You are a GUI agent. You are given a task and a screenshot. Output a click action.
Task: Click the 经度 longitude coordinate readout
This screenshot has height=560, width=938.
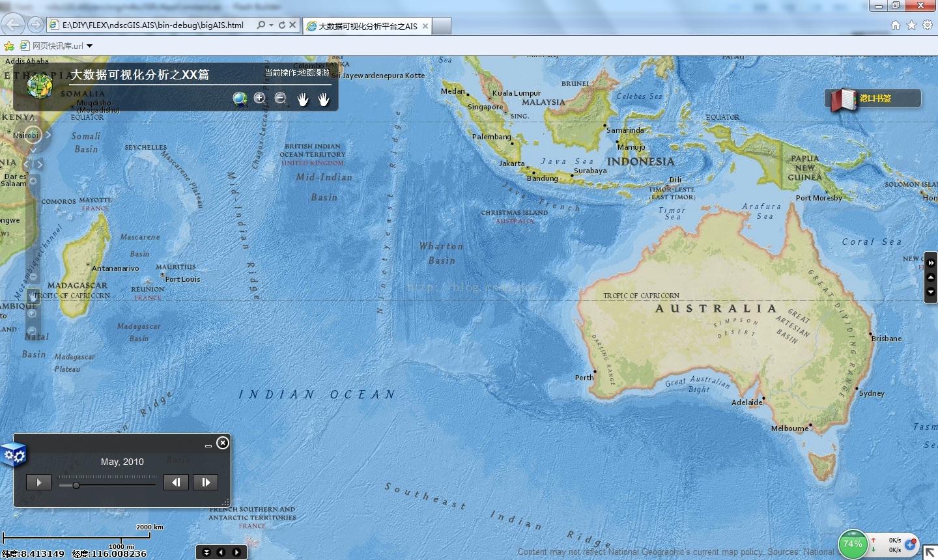click(x=109, y=553)
